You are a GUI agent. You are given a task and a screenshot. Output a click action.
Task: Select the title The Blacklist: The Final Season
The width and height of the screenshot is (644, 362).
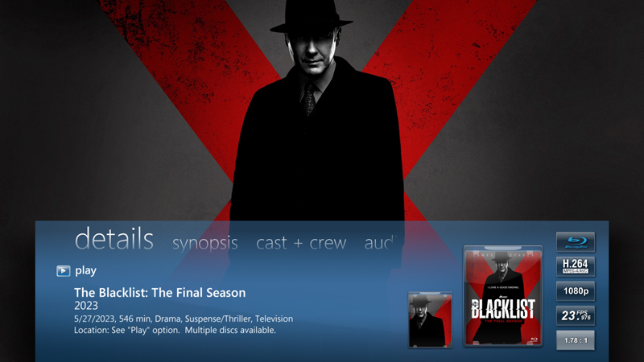[159, 293]
